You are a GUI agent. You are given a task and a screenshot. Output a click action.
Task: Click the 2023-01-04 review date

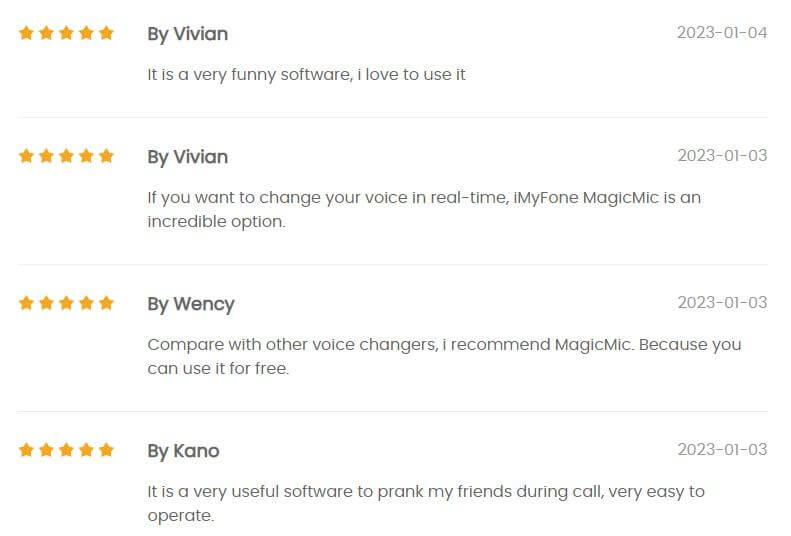coord(722,33)
